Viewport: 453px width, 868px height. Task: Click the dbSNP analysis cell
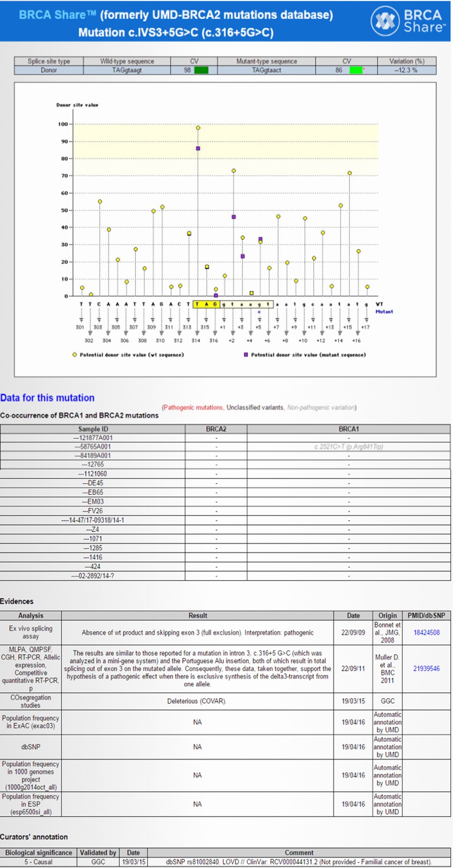pyautogui.click(x=31, y=747)
